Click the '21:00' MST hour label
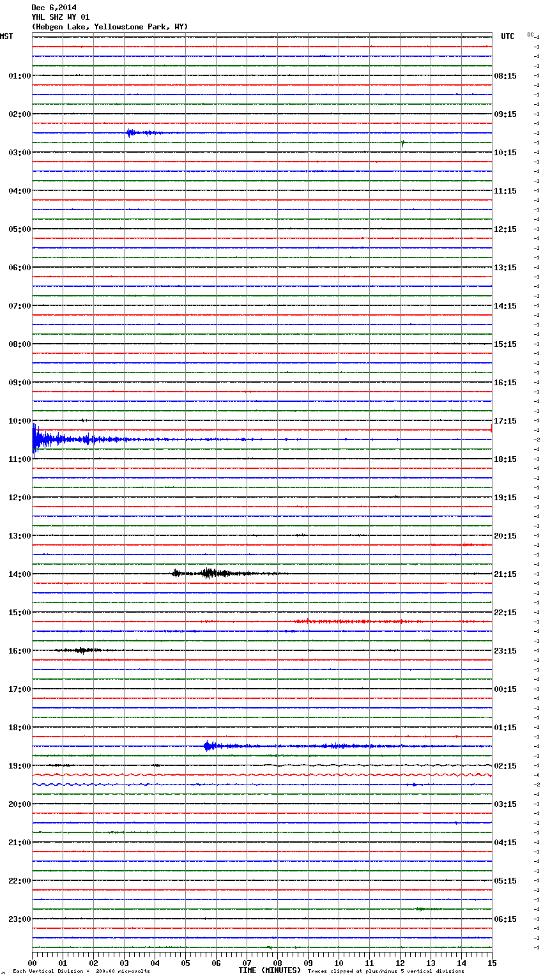Image resolution: width=543 pixels, height=980 pixels. (20, 843)
